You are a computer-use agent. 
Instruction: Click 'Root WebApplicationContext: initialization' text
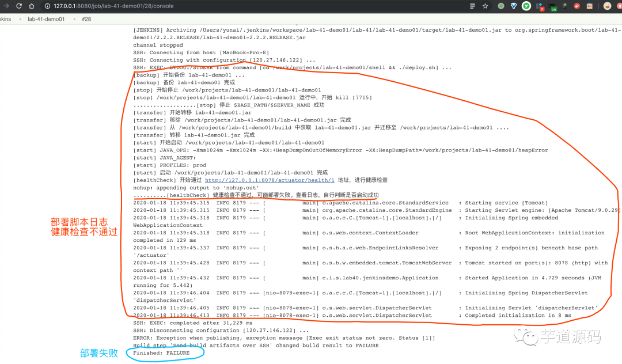(534, 232)
